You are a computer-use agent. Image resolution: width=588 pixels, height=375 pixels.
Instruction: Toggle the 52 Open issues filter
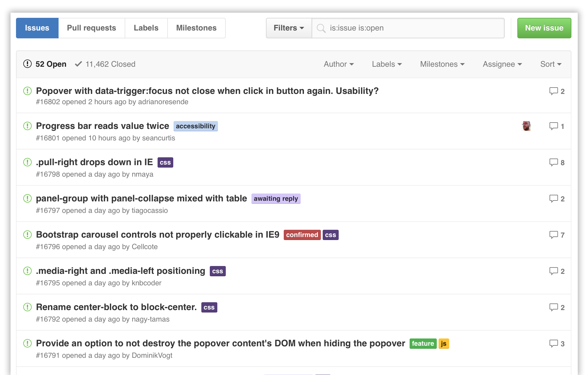pos(46,64)
